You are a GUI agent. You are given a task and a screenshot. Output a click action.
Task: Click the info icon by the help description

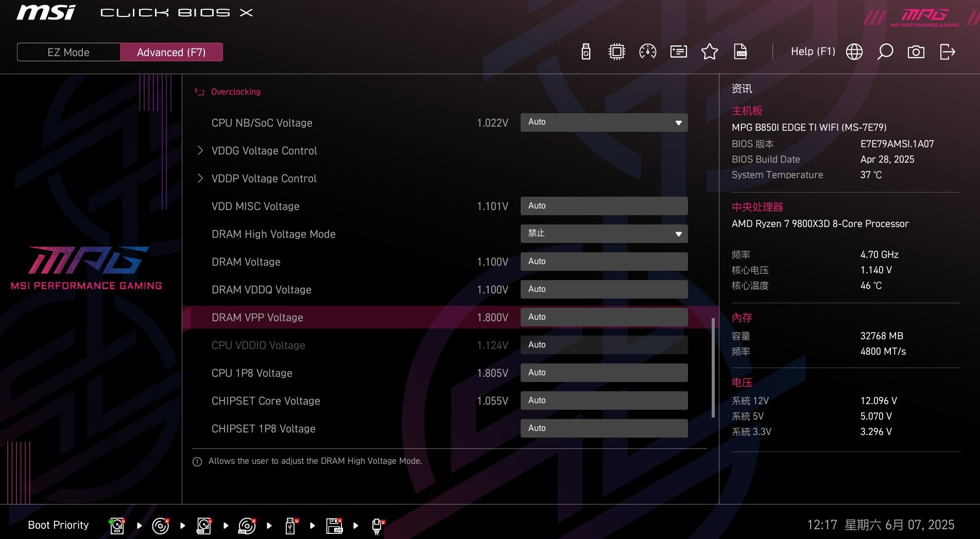197,462
